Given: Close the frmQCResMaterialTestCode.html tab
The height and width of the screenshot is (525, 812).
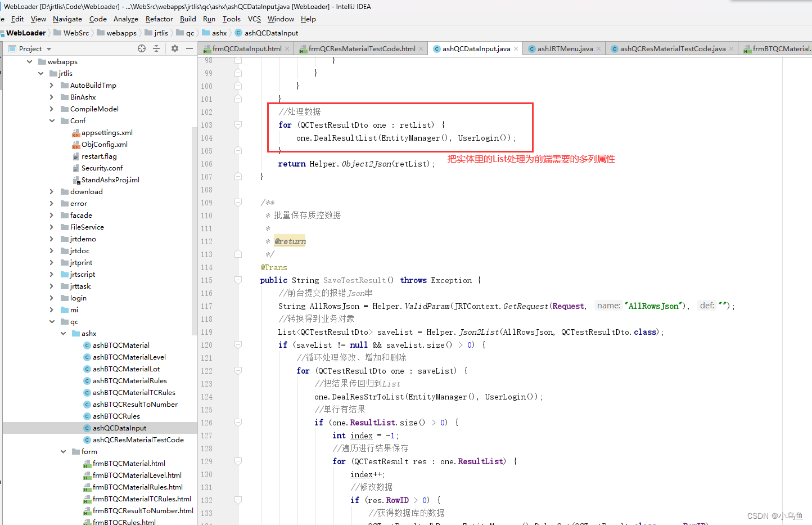Looking at the screenshot, I should point(421,49).
